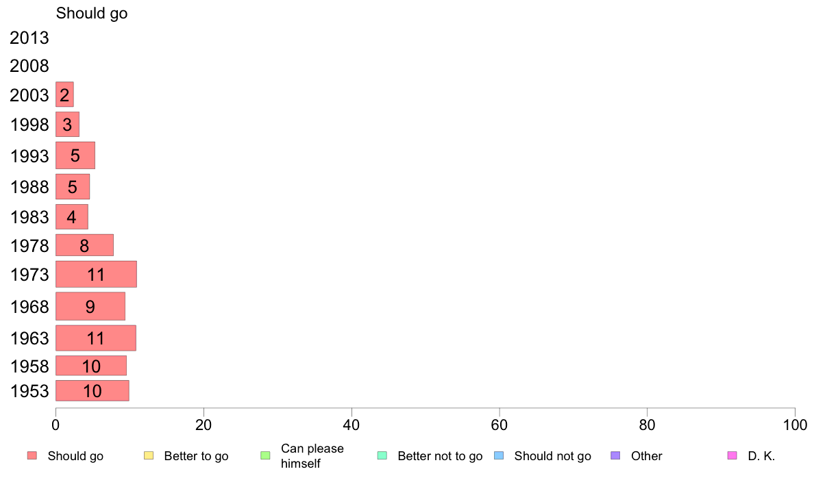This screenshot has width=814, height=504.
Task: Select the 1953 bar showing 10
Action: 92,391
